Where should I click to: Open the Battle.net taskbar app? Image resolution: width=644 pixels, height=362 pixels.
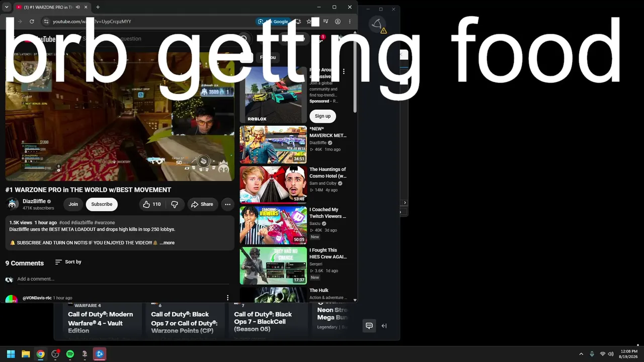click(100, 354)
